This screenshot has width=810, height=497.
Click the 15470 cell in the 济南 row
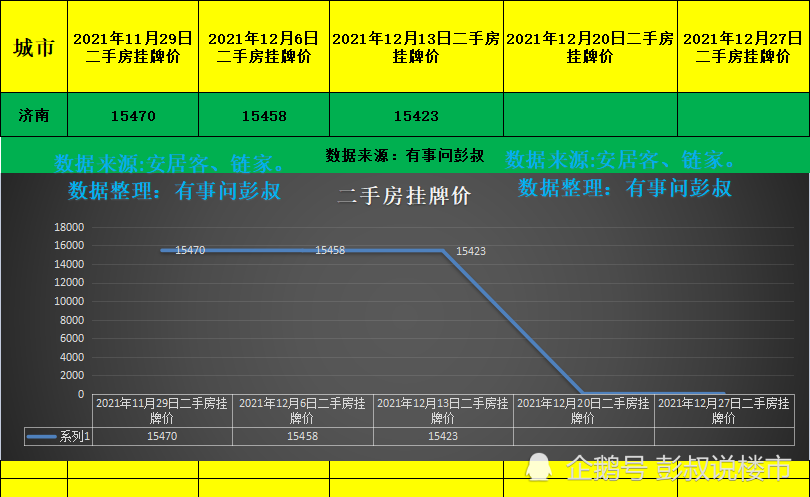(x=133, y=116)
